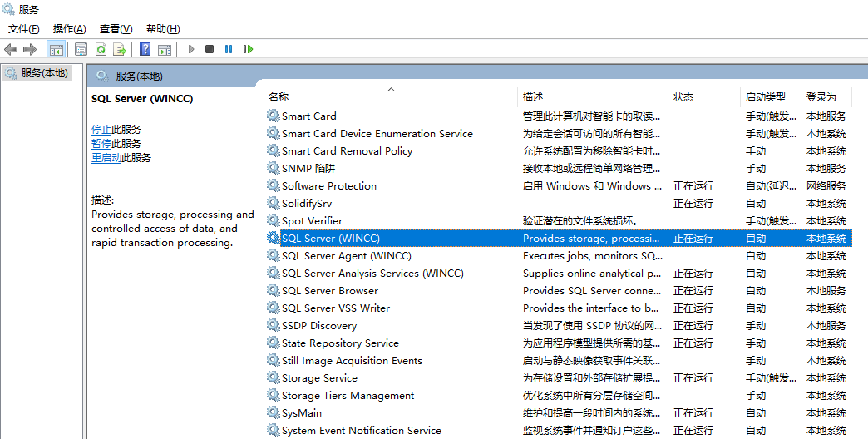The height and width of the screenshot is (439, 868).
Task: Click 本地服务 logon of SSDP Discovery
Action: [826, 326]
